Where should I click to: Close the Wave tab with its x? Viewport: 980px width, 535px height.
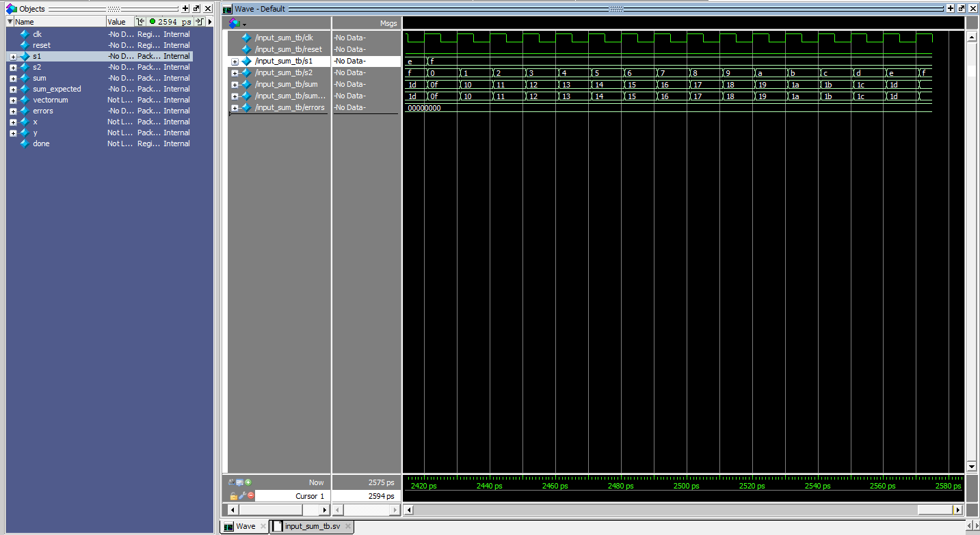pos(263,527)
